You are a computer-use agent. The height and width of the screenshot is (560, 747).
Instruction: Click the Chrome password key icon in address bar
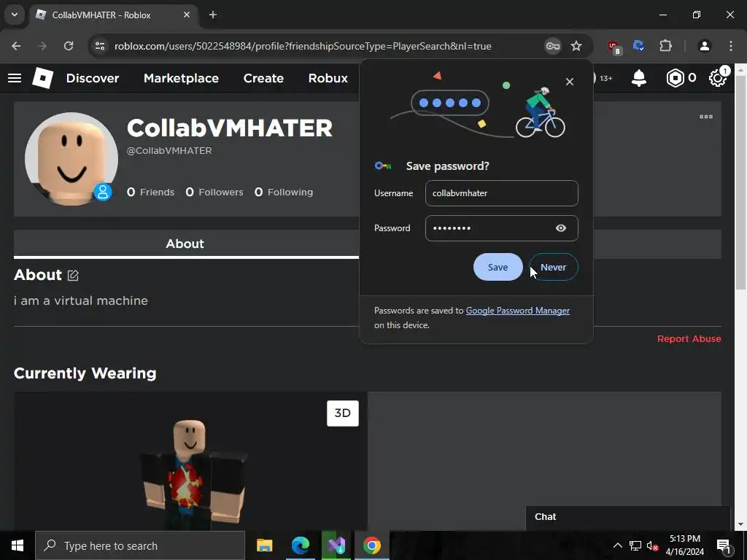[553, 46]
